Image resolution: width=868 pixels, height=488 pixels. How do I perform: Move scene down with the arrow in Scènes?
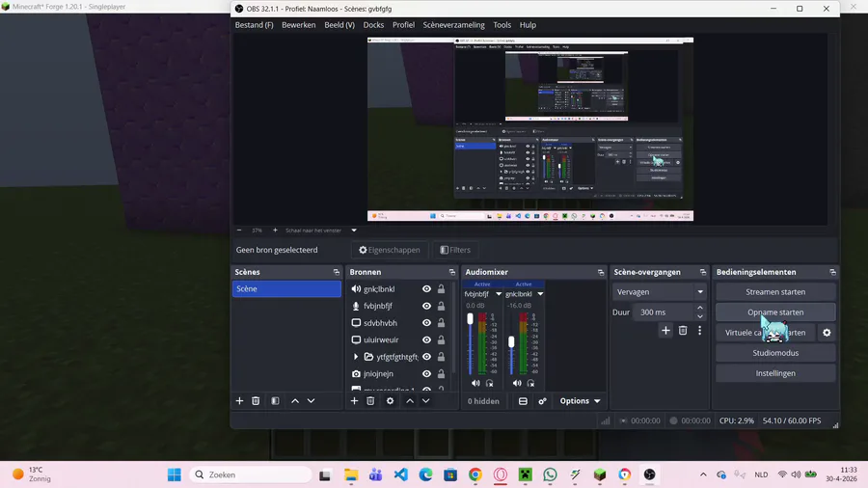click(312, 400)
